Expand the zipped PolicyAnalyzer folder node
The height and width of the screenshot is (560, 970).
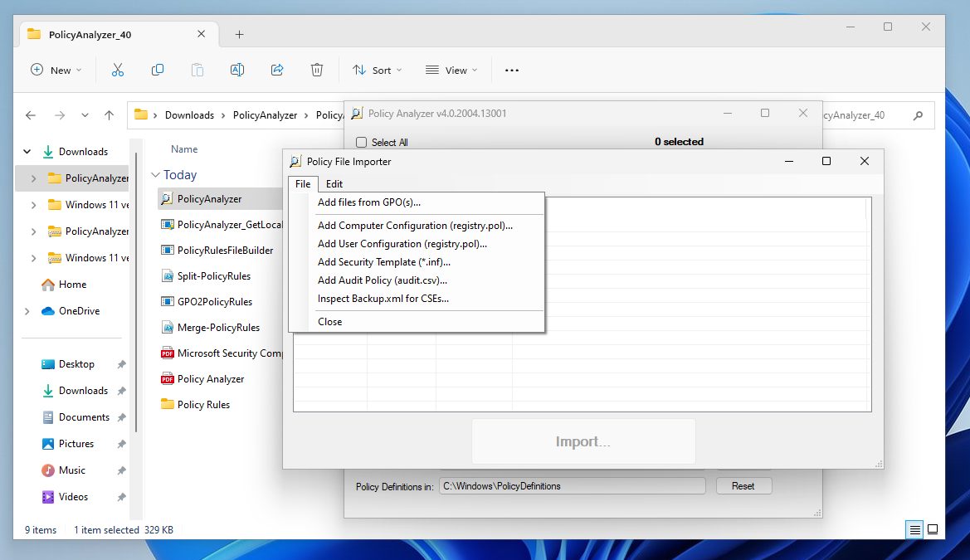(33, 231)
